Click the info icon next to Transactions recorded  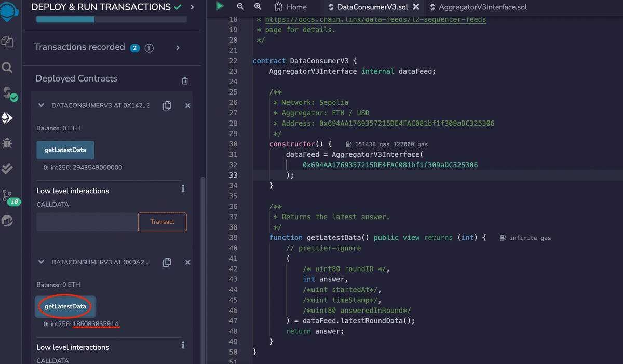click(149, 48)
